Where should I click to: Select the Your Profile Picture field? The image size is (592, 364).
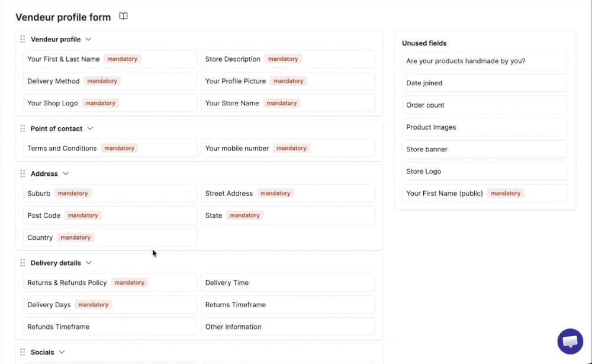(x=288, y=81)
